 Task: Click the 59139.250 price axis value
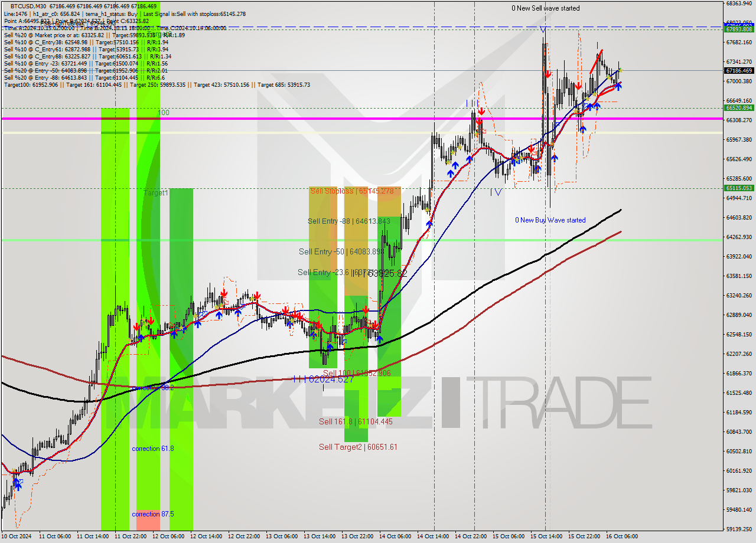(738, 529)
